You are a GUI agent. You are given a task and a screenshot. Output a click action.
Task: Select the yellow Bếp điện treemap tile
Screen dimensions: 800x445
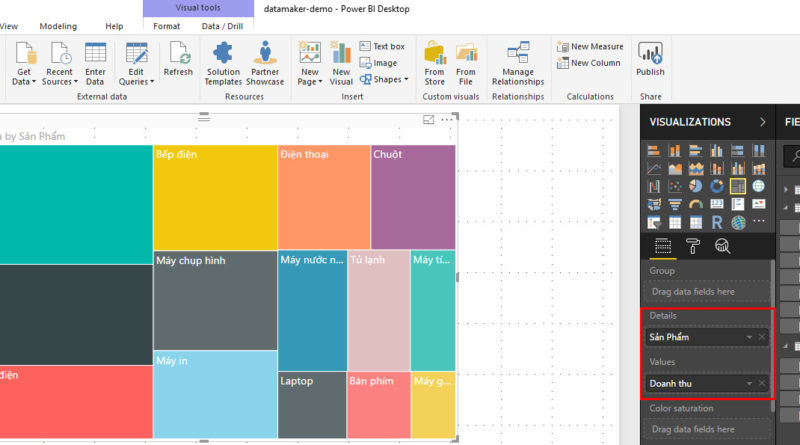(215, 197)
